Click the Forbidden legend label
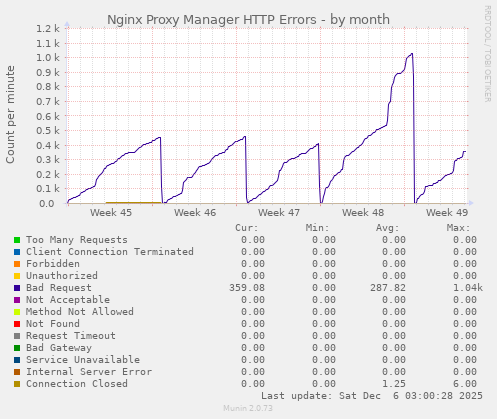497x419 pixels. pos(53,264)
